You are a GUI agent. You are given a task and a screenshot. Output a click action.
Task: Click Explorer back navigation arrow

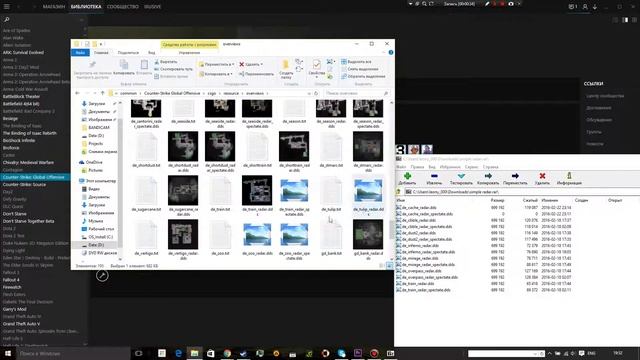pyautogui.click(x=78, y=93)
